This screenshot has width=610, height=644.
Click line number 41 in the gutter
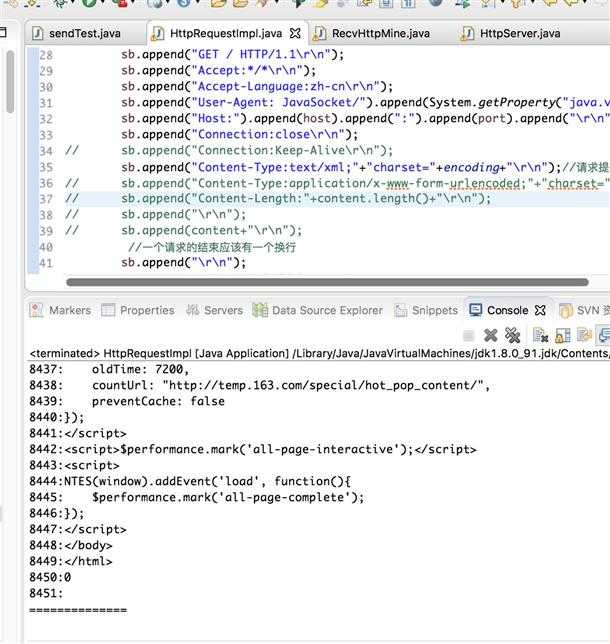46,263
